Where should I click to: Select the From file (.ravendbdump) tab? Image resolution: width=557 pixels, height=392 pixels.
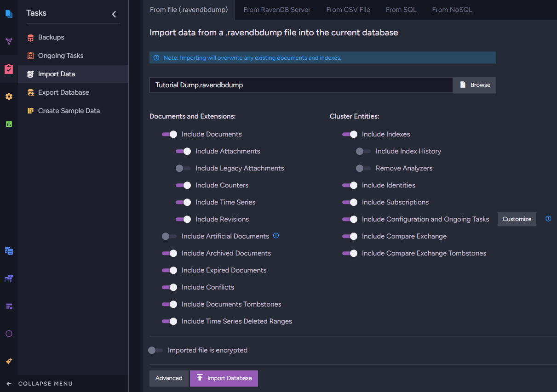click(x=189, y=10)
